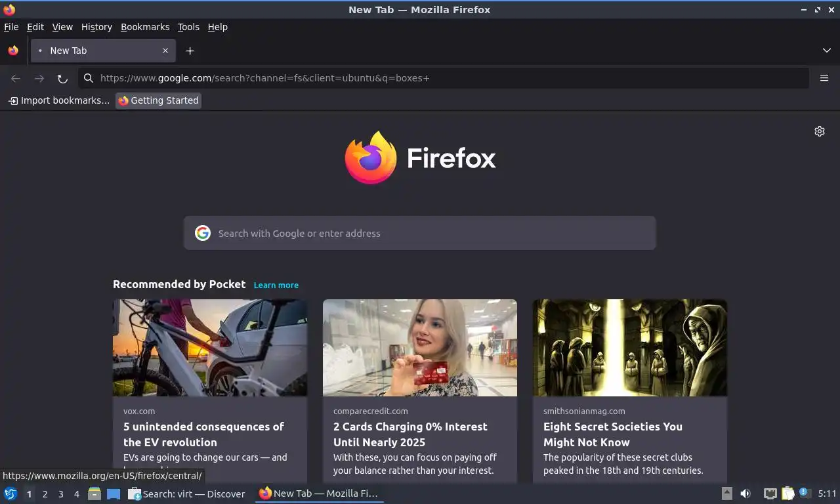Viewport: 840px width, 504px height.
Task: Switch to Search: virt — Discover window
Action: click(x=187, y=493)
